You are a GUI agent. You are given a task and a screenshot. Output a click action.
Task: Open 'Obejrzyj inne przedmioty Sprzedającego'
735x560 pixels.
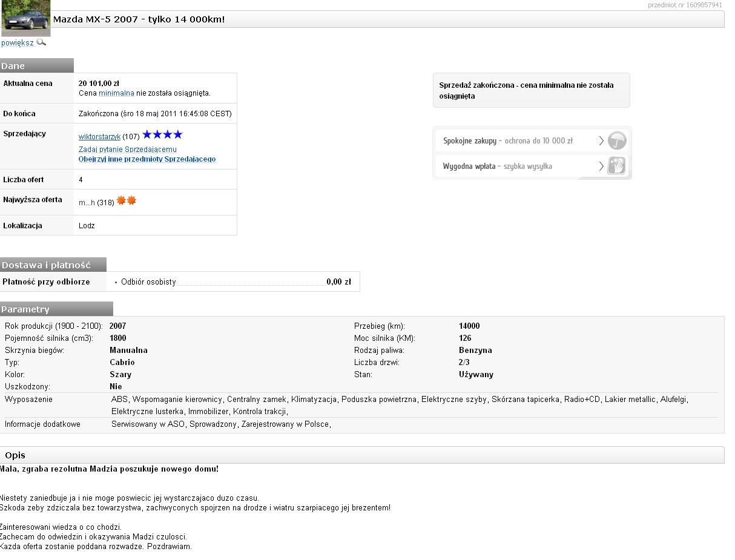pos(147,159)
